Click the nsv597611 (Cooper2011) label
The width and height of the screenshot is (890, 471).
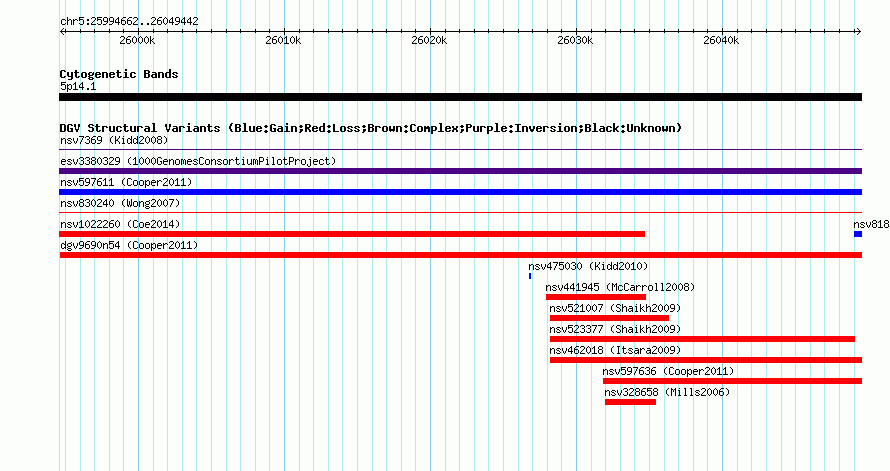tap(126, 182)
